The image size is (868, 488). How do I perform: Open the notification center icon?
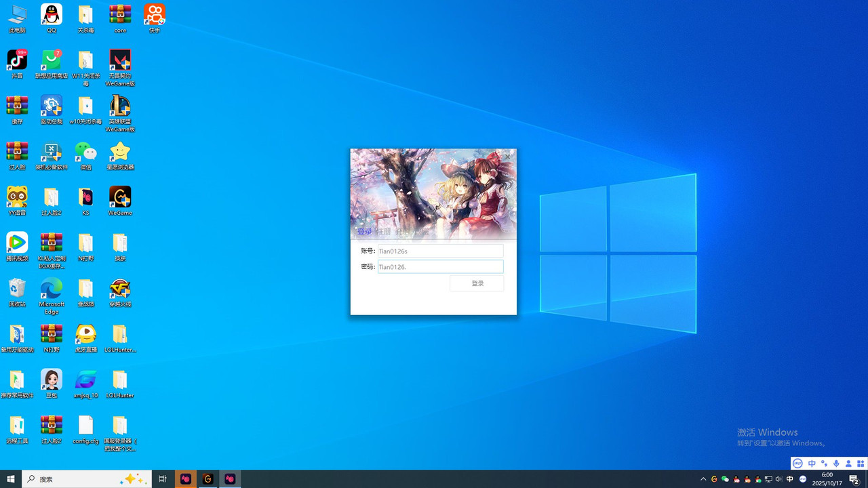[854, 479]
